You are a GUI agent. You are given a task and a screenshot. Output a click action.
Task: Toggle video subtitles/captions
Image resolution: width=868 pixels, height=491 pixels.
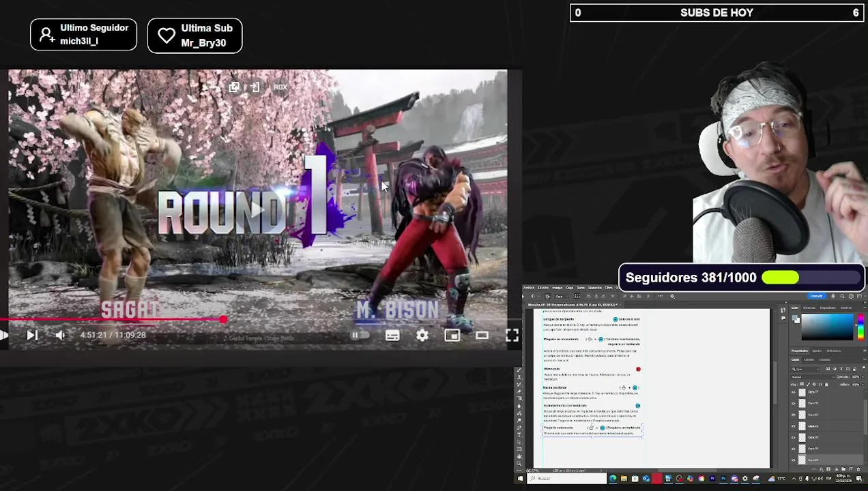pyautogui.click(x=392, y=335)
